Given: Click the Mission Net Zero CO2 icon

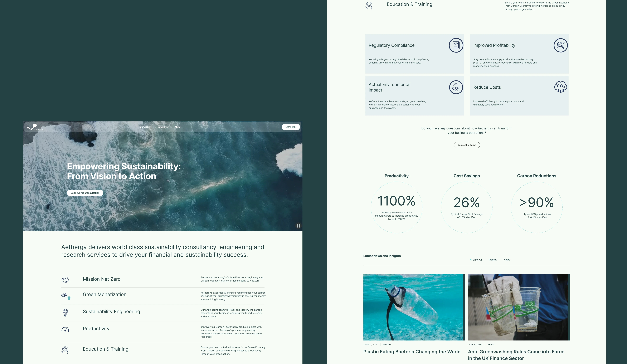Looking at the screenshot, I should pyautogui.click(x=65, y=279).
